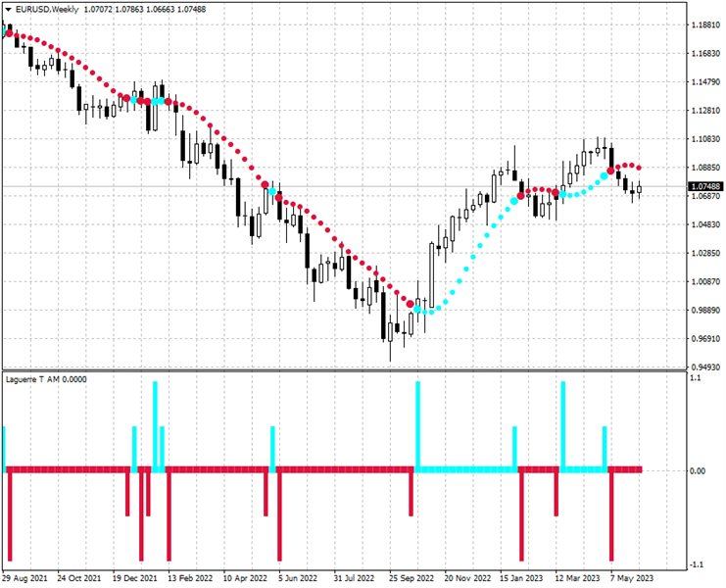
Task: Click the EURUSD,Weekly chart title
Action: 47,9
